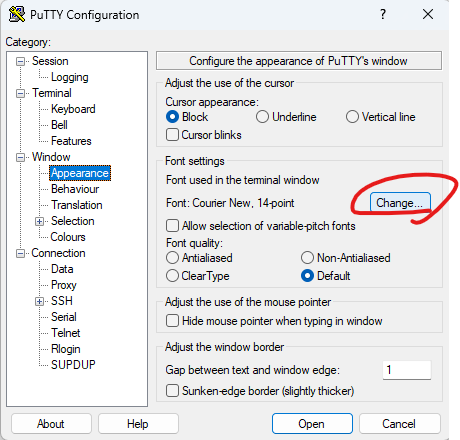This screenshot has width=460, height=440.
Task: Collapse the Window tree node
Action: tap(21, 157)
